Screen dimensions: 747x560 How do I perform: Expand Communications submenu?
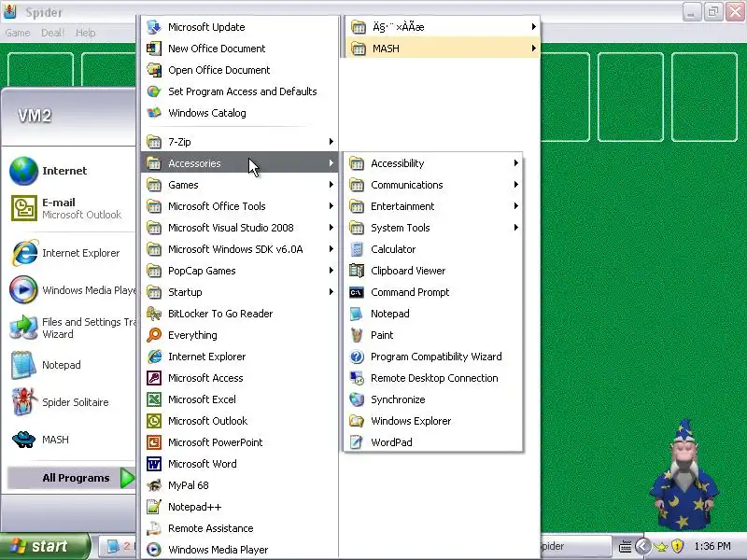(x=432, y=185)
